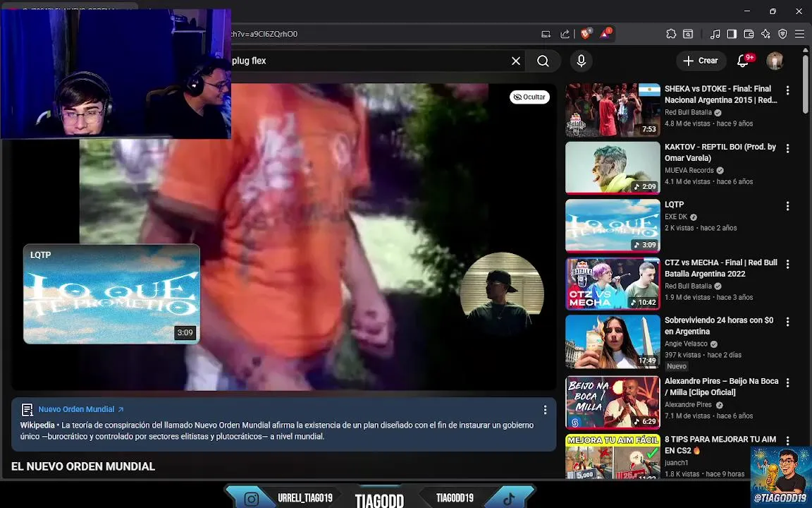Open the Brave playlist music note icon
Screen dimensions: 812x508
tap(715, 34)
